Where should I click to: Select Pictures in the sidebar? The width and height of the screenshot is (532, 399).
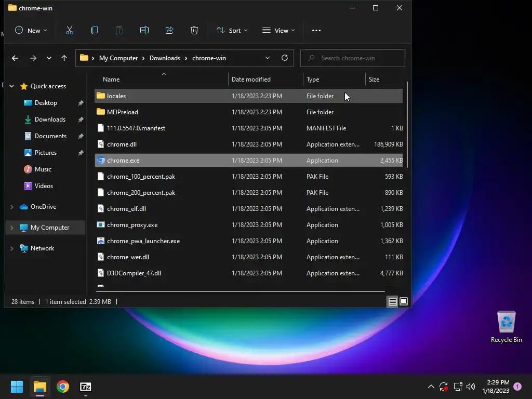pos(46,153)
